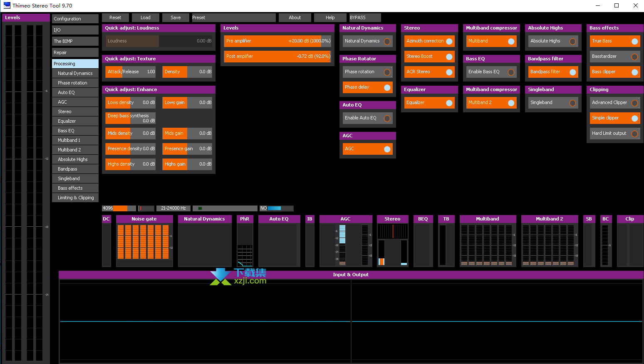The image size is (644, 364).
Task: Click the Load button
Action: pos(146,17)
